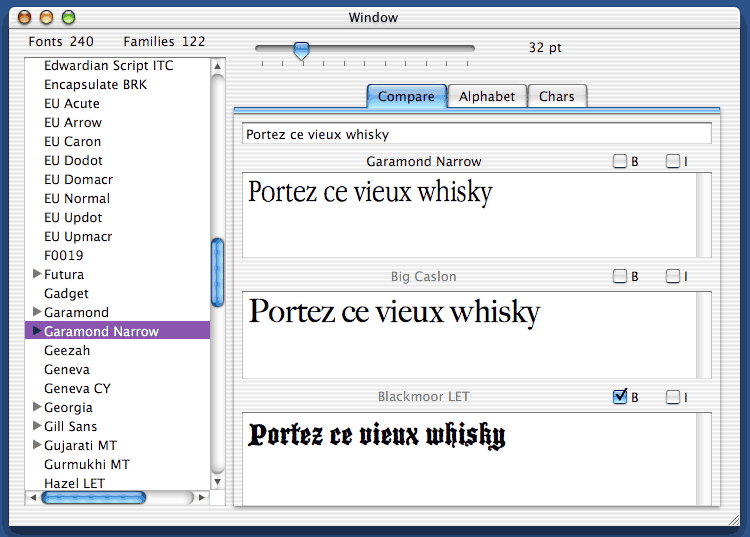
Task: Switch to the Alphabet tab
Action: [487, 97]
